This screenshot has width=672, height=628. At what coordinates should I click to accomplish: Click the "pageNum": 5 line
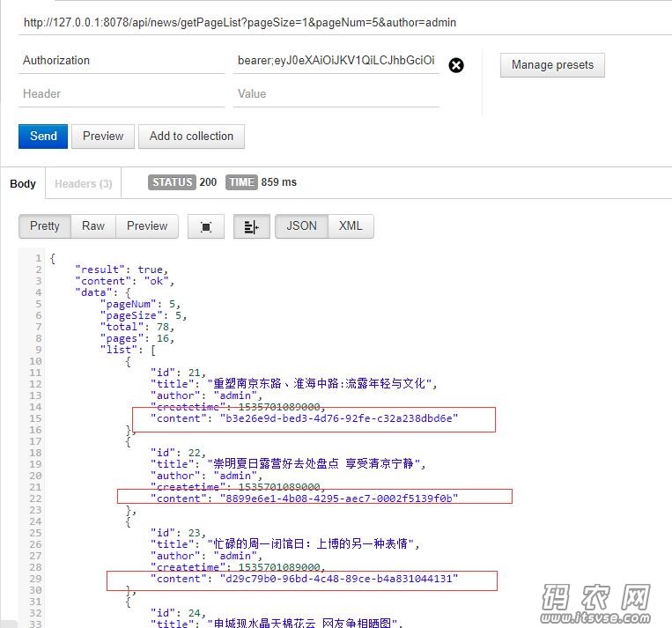[x=140, y=304]
